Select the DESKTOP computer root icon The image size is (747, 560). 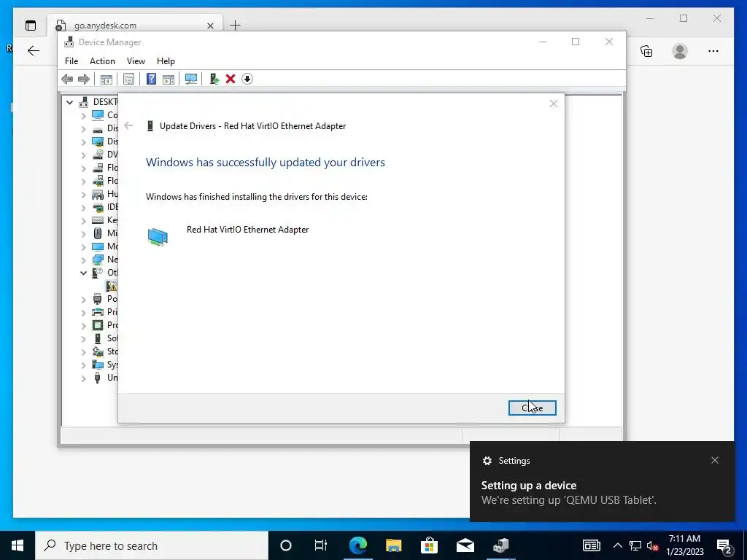tap(84, 102)
